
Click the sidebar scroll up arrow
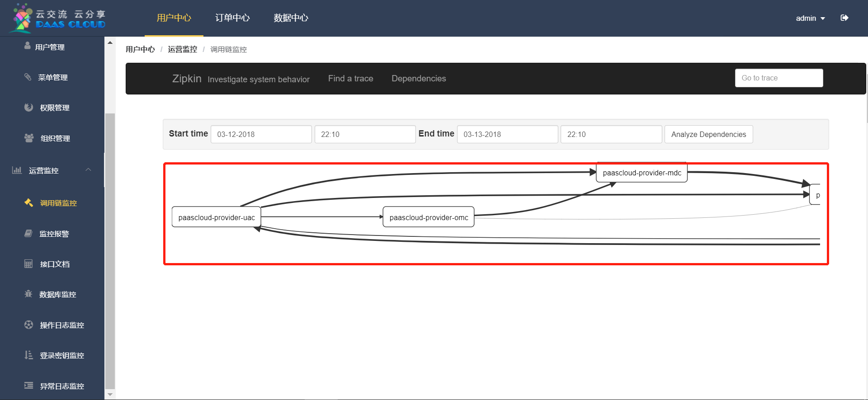coord(110,42)
